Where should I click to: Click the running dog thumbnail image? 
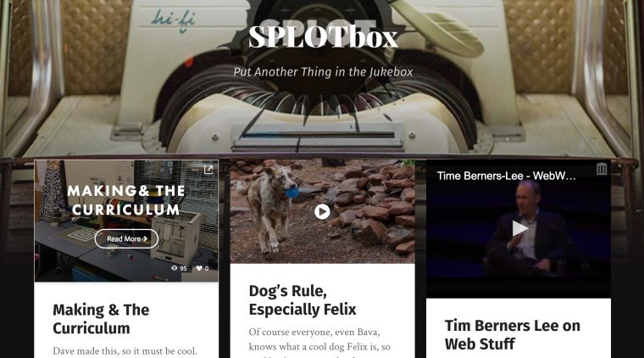tap(322, 211)
